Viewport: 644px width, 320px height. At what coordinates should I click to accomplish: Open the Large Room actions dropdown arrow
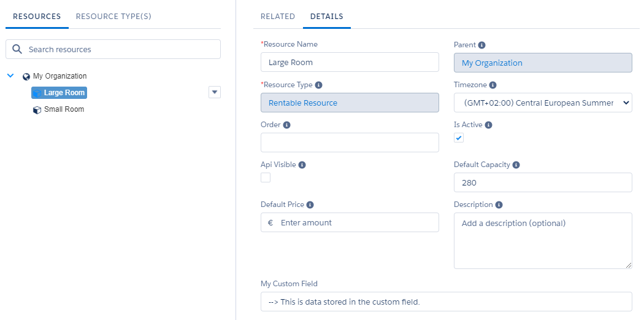pos(214,92)
